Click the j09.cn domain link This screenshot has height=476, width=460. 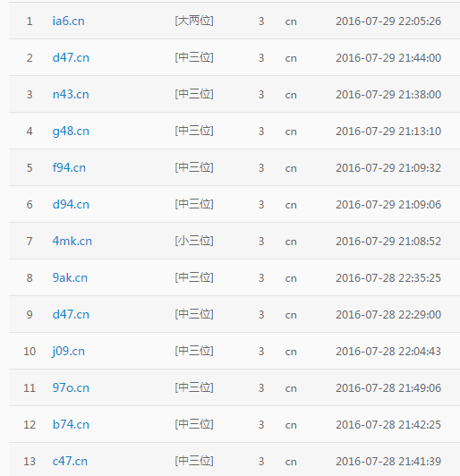(x=68, y=352)
